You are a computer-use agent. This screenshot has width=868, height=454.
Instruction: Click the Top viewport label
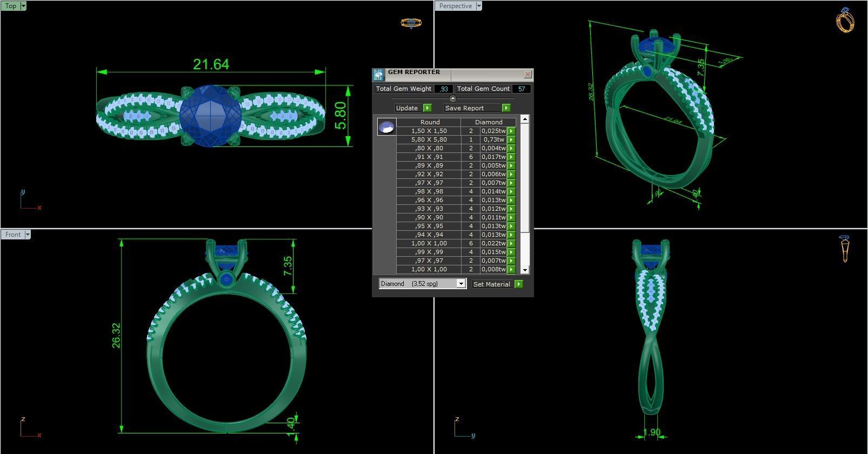(x=10, y=6)
